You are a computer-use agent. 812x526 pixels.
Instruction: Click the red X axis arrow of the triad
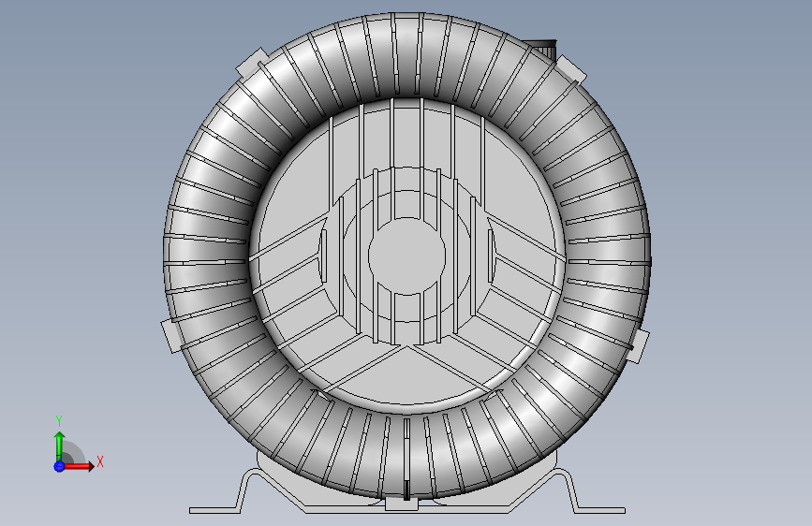pos(79,466)
